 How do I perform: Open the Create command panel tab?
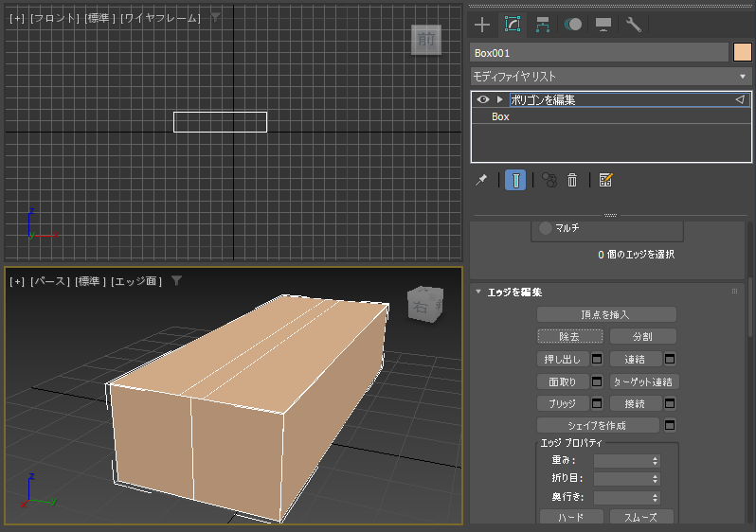482,25
